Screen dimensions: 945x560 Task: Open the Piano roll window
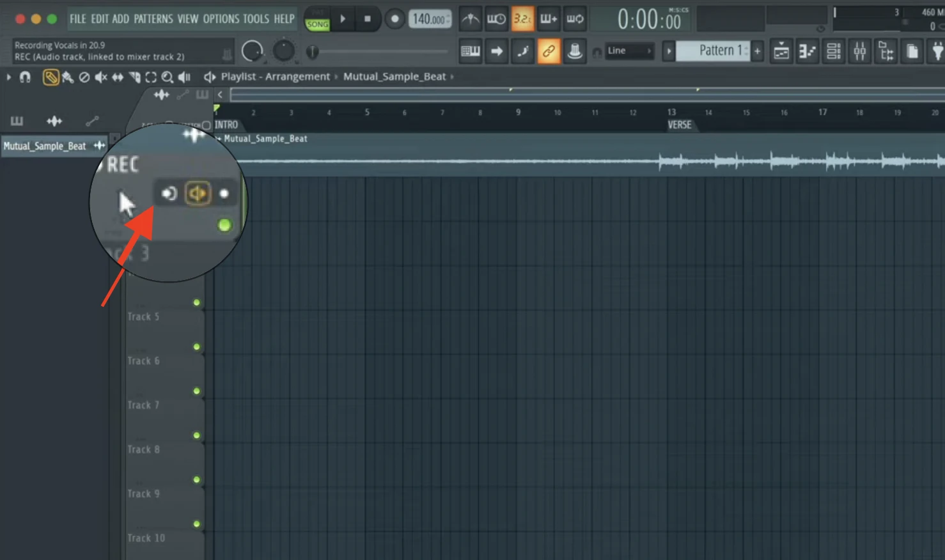tap(807, 51)
